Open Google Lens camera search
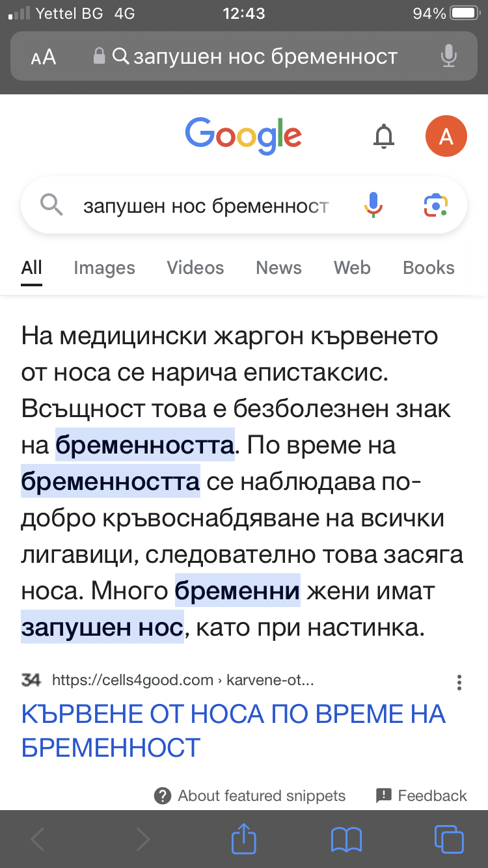The image size is (488, 868). coord(435,206)
